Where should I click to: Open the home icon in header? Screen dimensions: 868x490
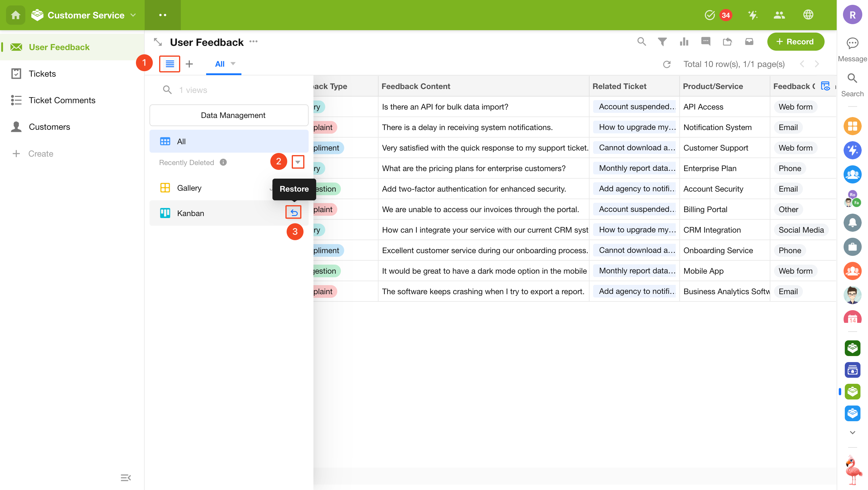click(15, 15)
